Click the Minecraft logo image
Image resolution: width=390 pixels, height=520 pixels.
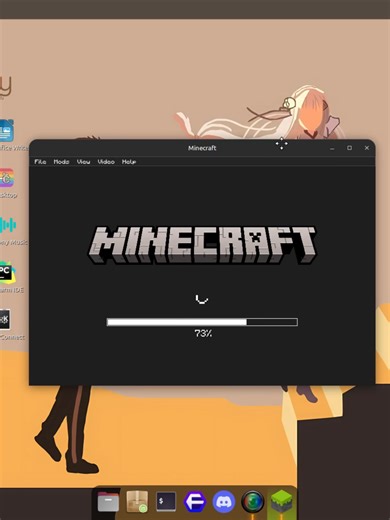click(x=202, y=245)
